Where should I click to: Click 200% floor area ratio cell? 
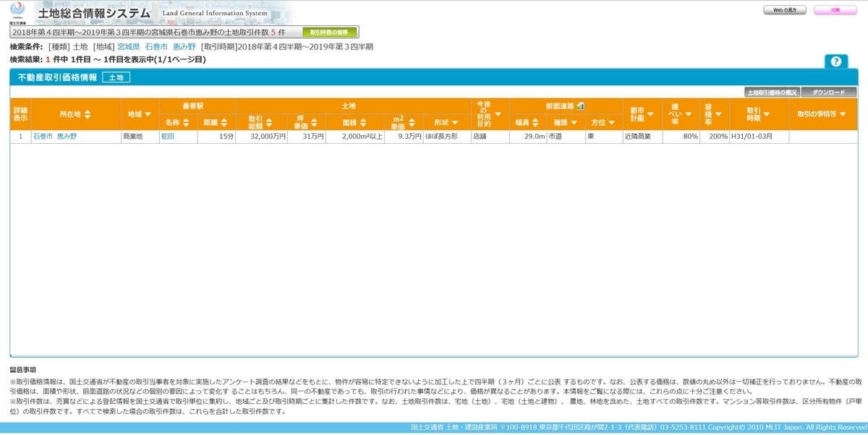713,136
